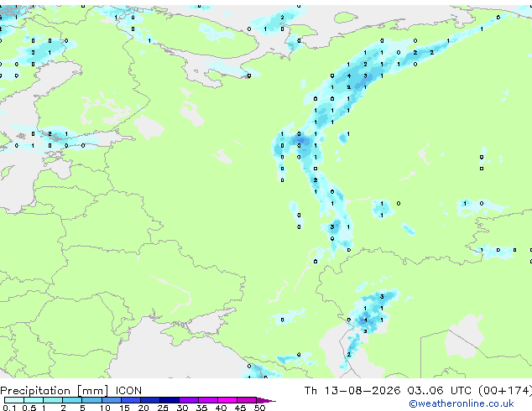This screenshot has width=532, height=411.
Task: Select the 40–45 mm magenta legend swatch
Action: [227, 400]
